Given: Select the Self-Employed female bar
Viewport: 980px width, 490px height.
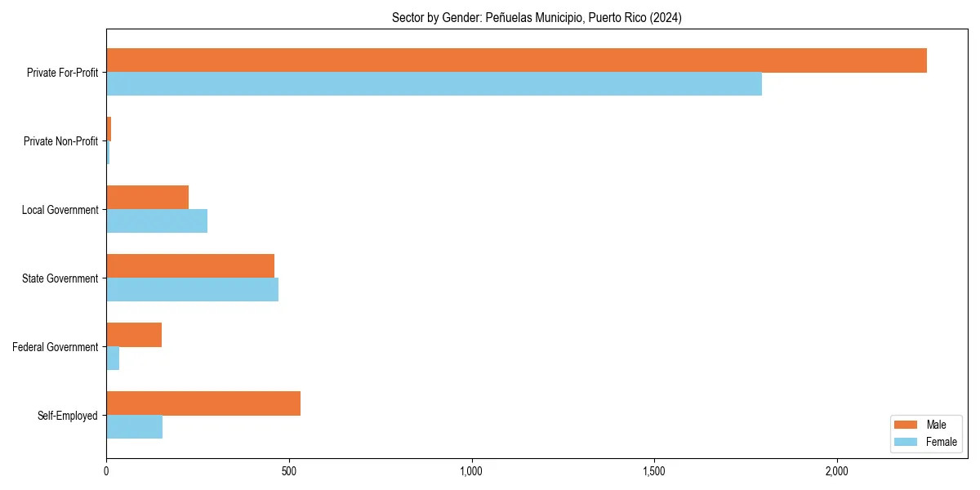Looking at the screenshot, I should 133,425.
